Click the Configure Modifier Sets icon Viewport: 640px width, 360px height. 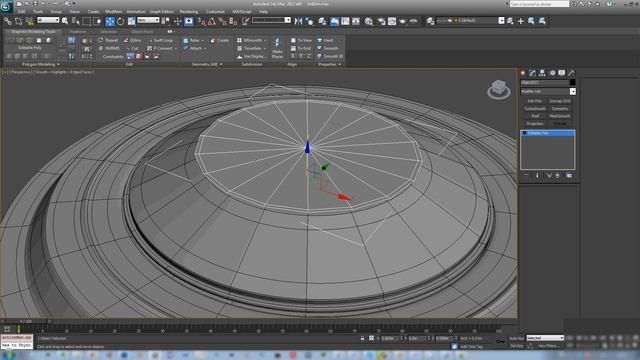[x=569, y=175]
